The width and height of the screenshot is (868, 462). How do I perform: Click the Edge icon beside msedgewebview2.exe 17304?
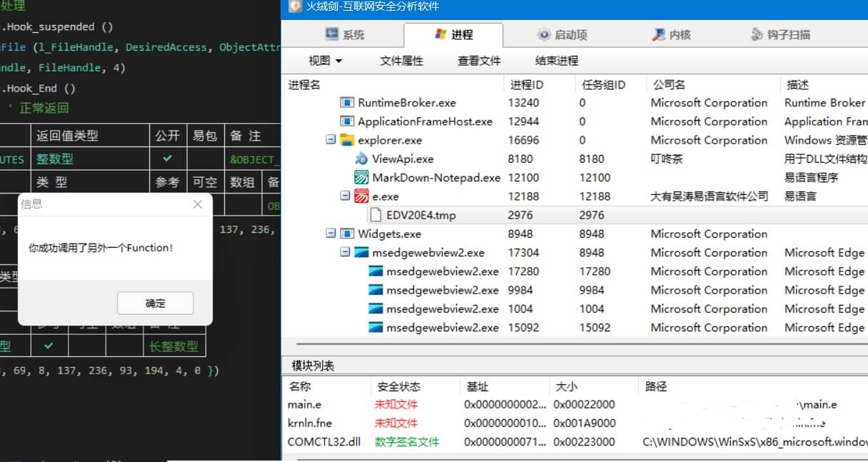click(x=361, y=252)
